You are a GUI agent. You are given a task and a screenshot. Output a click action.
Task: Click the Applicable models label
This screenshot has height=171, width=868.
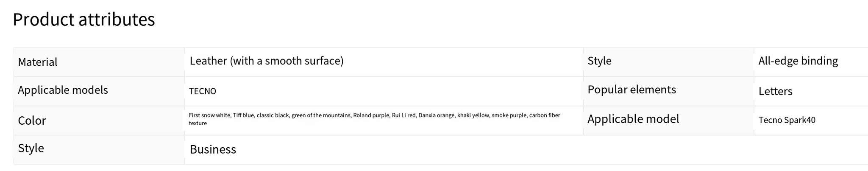point(63,90)
